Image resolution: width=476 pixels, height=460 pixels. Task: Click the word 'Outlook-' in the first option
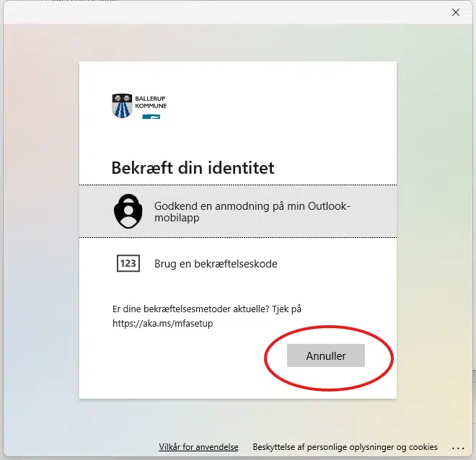tap(329, 205)
